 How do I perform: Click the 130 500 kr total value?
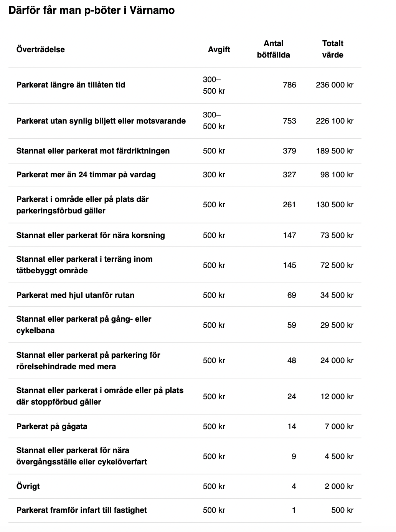335,205
